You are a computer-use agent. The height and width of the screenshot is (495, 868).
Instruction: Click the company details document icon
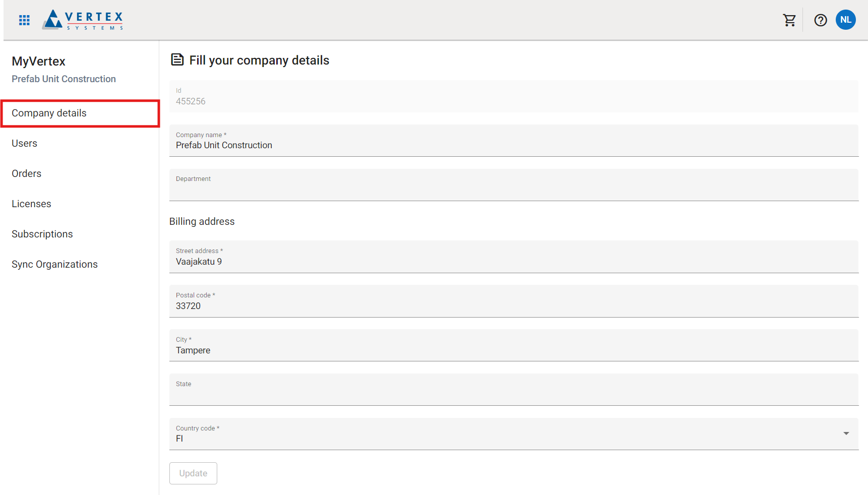click(x=177, y=60)
